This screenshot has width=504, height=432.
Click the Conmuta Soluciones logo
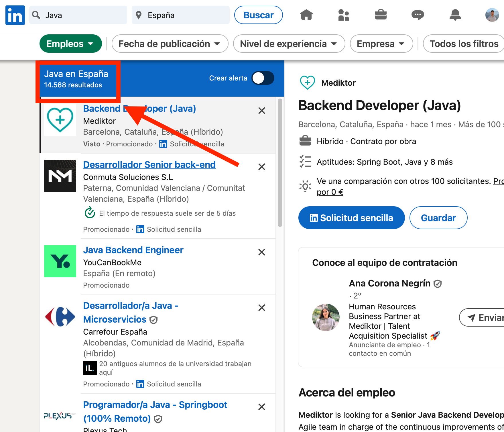pos(60,176)
